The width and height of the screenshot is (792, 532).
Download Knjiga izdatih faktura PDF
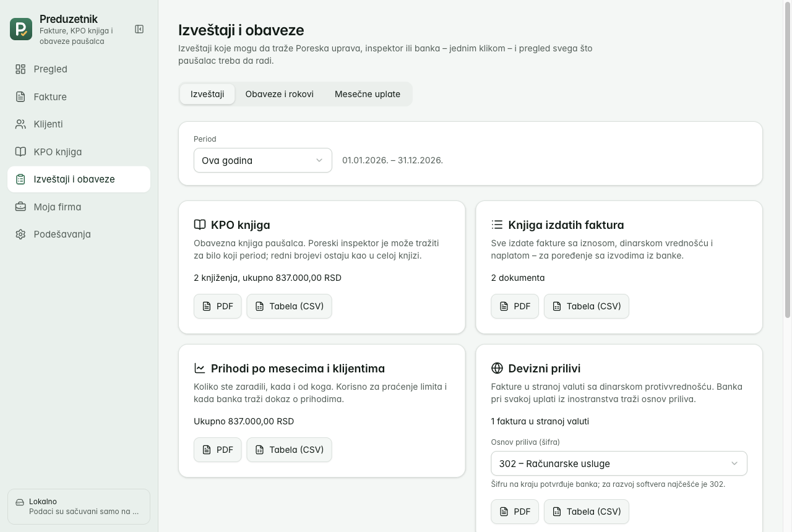[515, 306]
